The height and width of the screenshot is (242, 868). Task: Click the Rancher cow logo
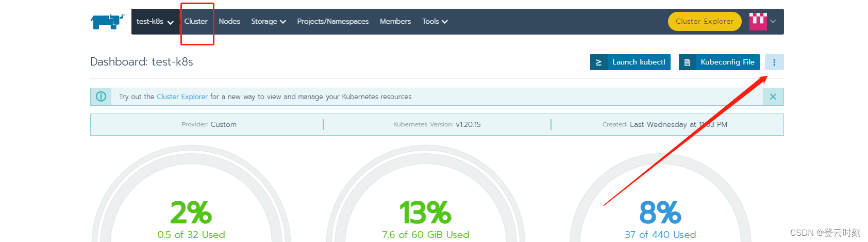(108, 22)
